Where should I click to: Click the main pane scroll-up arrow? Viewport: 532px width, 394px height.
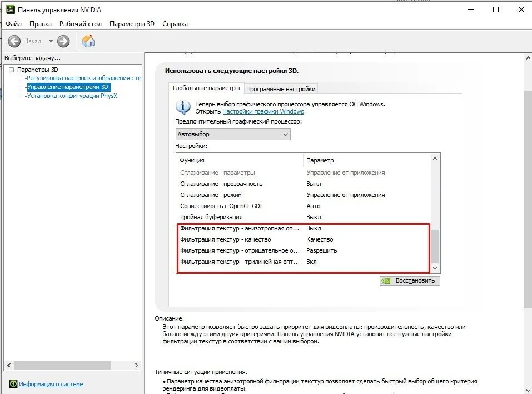pyautogui.click(x=528, y=58)
